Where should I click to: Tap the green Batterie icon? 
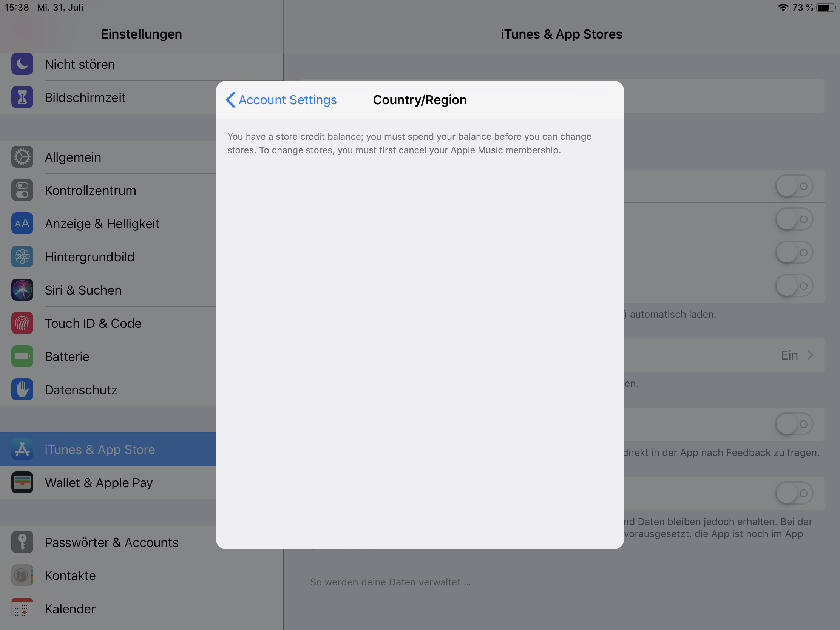pyautogui.click(x=22, y=356)
